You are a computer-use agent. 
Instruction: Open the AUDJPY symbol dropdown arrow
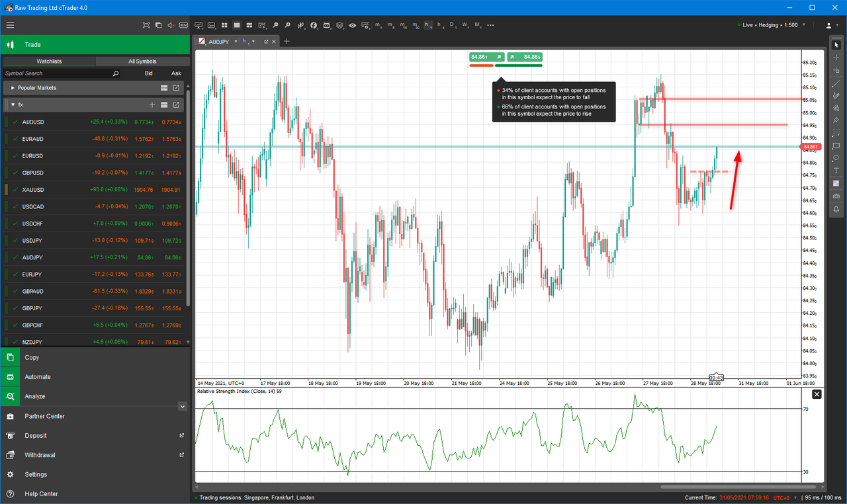click(x=236, y=41)
